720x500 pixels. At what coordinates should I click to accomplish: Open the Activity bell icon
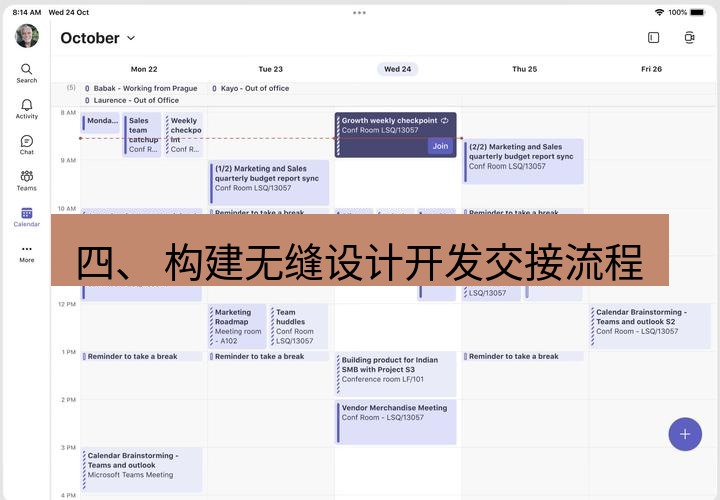point(27,109)
